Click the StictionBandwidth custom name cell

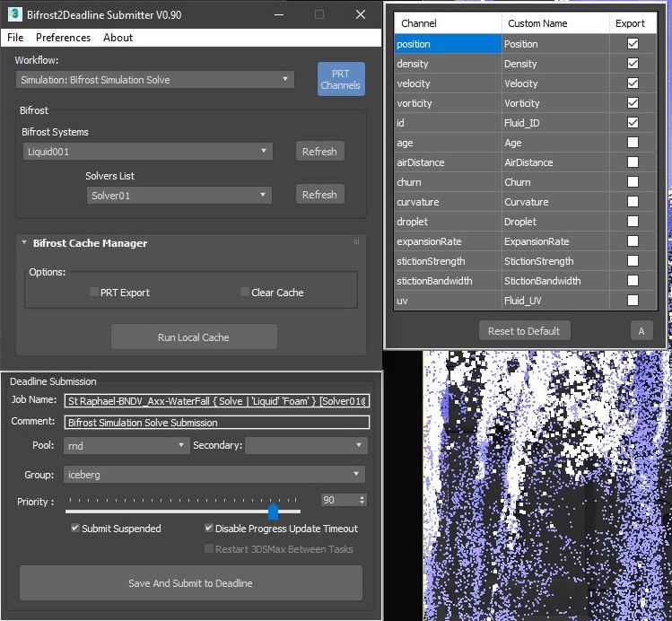(555, 280)
